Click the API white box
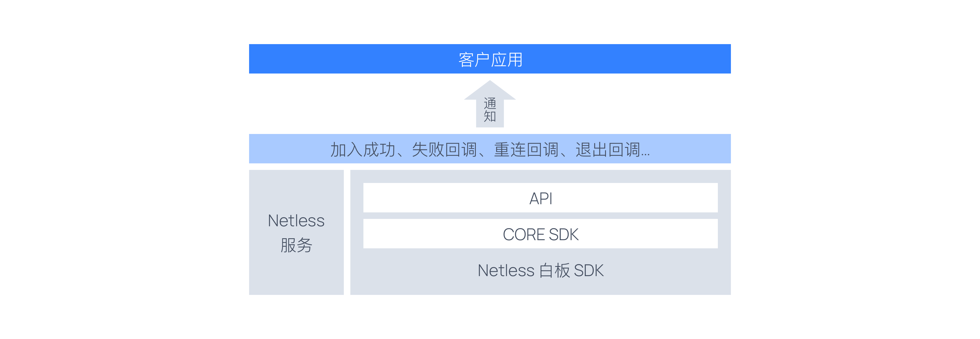 point(540,198)
